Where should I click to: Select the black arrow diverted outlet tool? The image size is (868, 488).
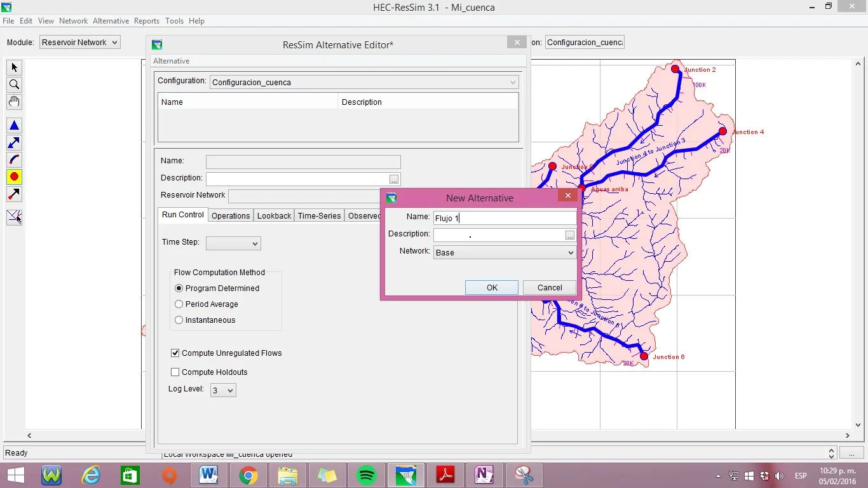14,194
